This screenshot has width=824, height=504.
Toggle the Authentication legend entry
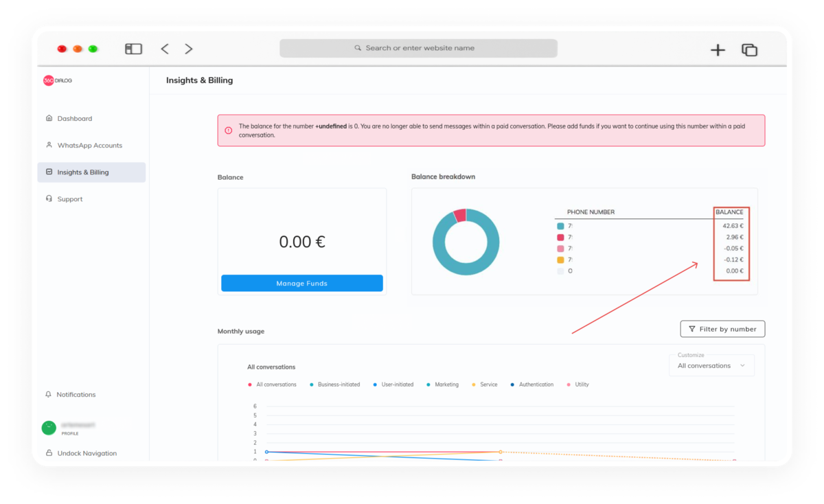pos(531,385)
